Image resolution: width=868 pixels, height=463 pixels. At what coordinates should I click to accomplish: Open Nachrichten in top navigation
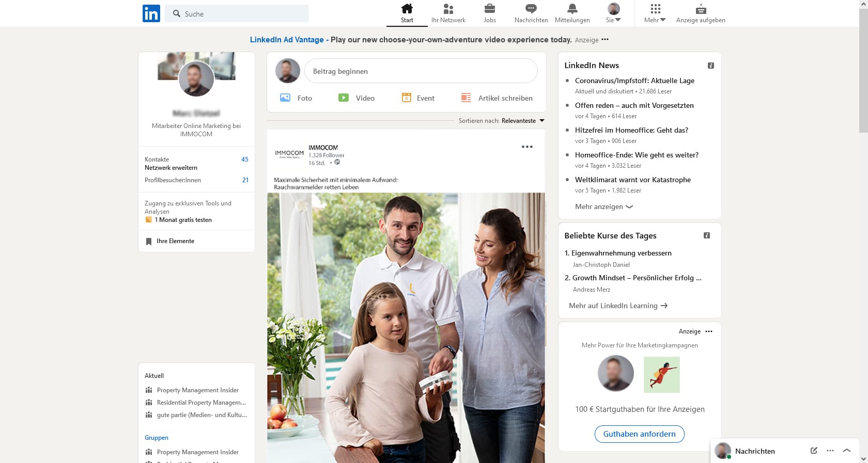pyautogui.click(x=531, y=13)
